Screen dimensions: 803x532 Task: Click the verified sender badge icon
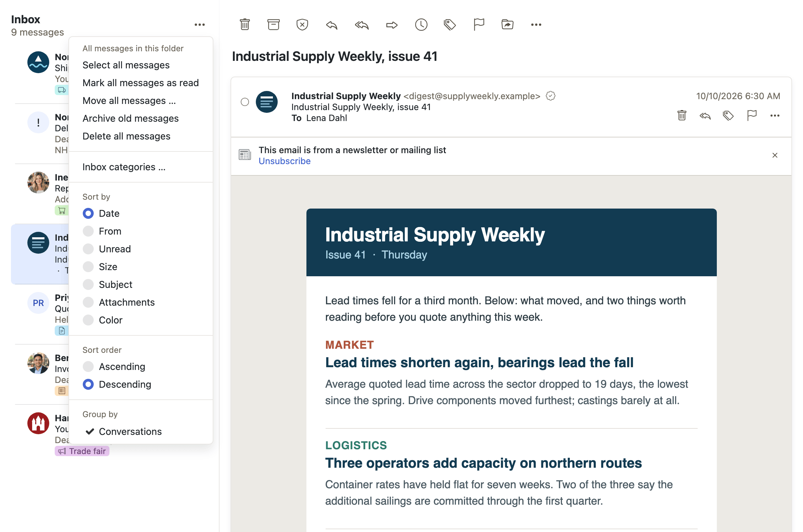(x=550, y=96)
